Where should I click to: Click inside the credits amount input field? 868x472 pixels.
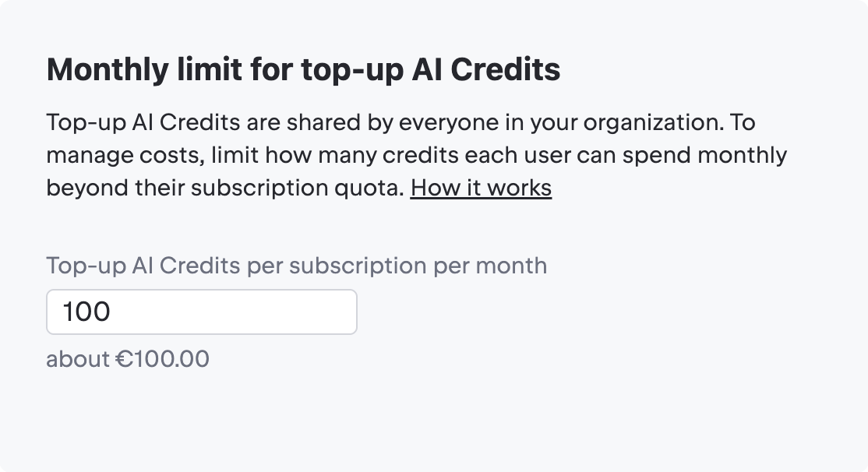201,311
